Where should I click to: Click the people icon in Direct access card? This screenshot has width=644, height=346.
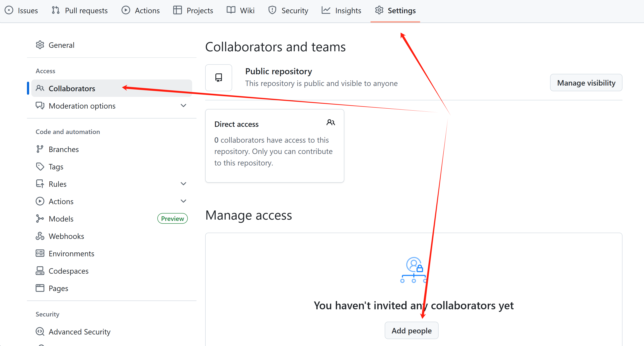[x=331, y=123]
